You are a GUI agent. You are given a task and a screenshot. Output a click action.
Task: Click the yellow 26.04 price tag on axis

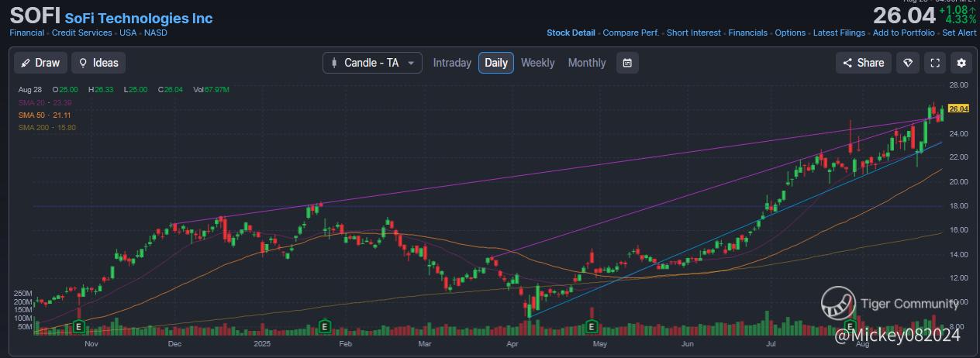click(x=959, y=109)
